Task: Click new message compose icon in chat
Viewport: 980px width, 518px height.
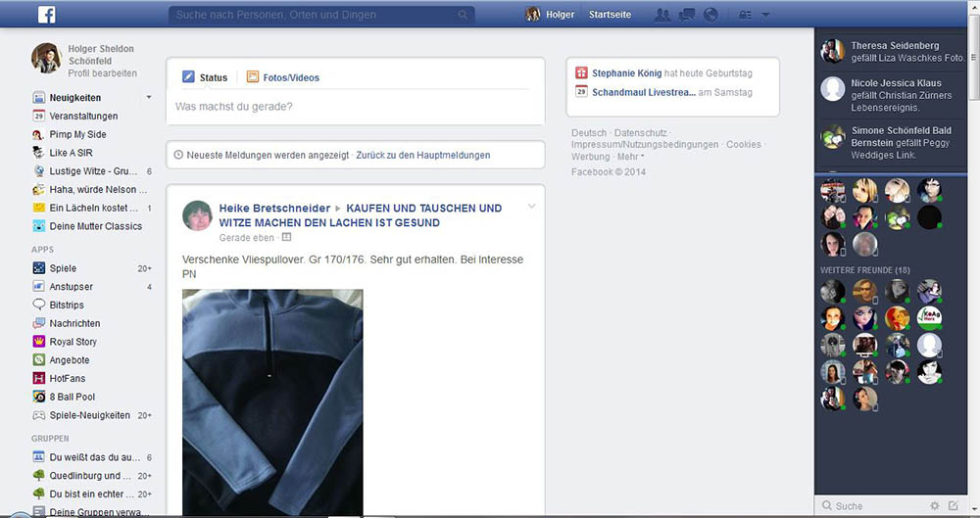Action: tap(954, 505)
